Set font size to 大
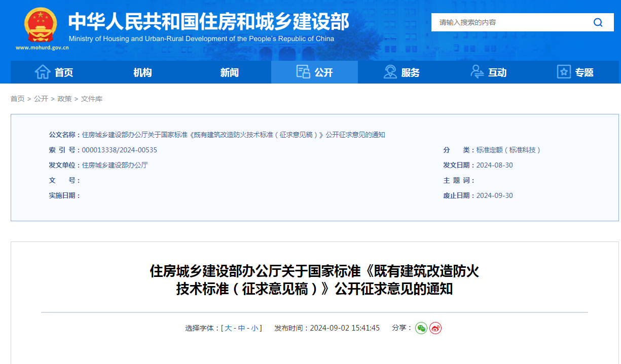Screen dimensions: 621x364 [x=228, y=328]
